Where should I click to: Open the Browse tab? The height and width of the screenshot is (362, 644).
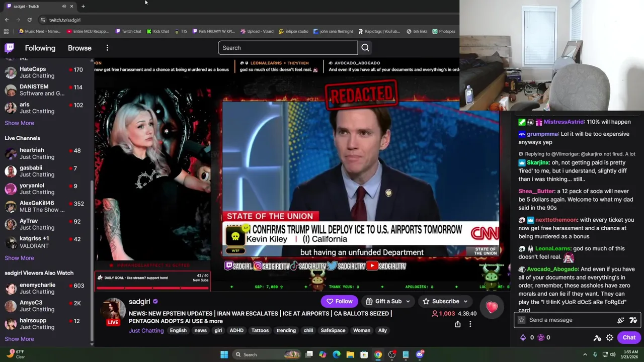79,48
